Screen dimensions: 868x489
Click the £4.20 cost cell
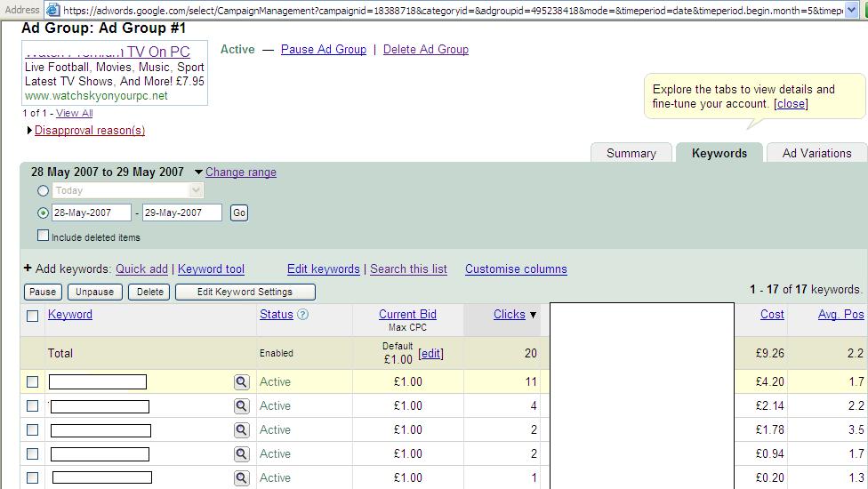point(770,381)
